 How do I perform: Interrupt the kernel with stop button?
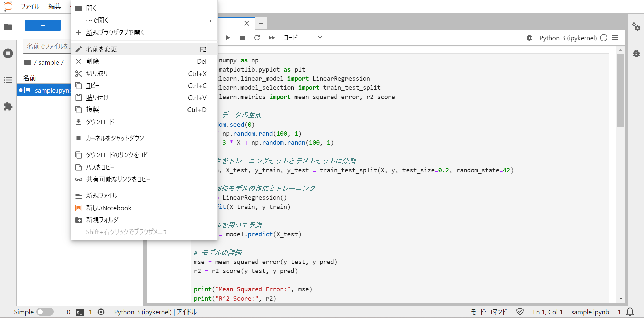(x=243, y=38)
